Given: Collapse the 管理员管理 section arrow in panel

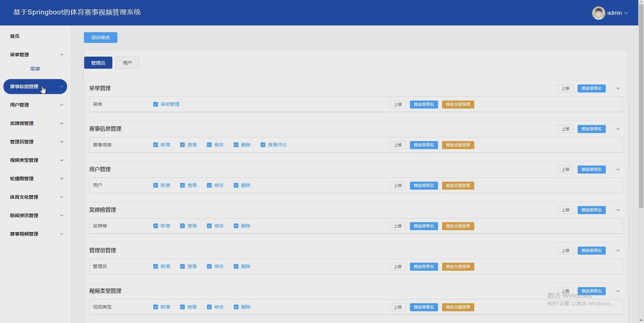Looking at the screenshot, I should coord(618,251).
